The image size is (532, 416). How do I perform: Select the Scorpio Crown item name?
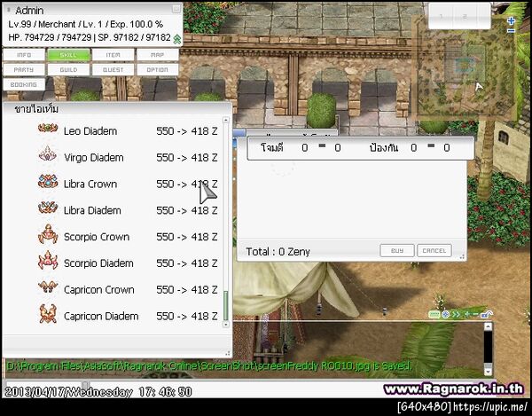97,237
